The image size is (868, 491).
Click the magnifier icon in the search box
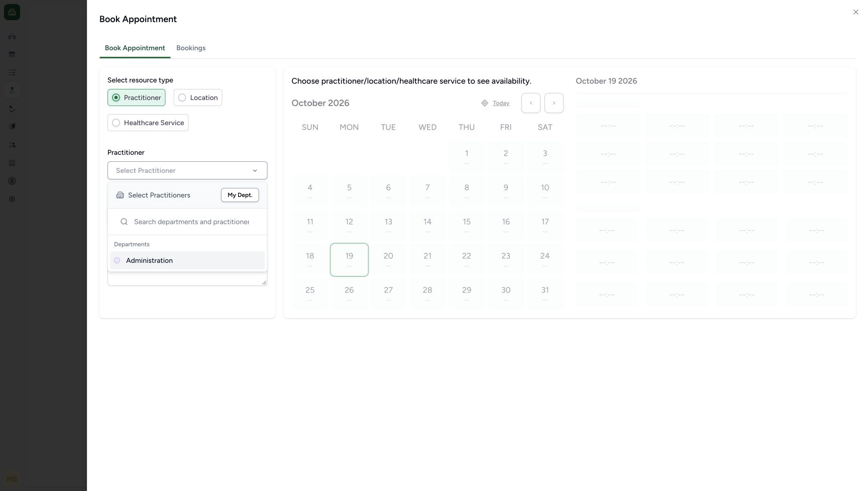124,222
